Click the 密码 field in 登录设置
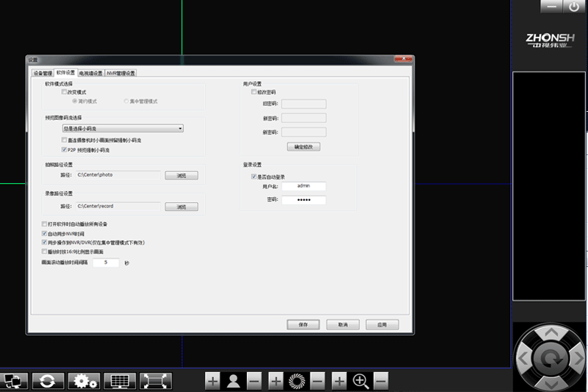The height and width of the screenshot is (392, 588). [304, 199]
